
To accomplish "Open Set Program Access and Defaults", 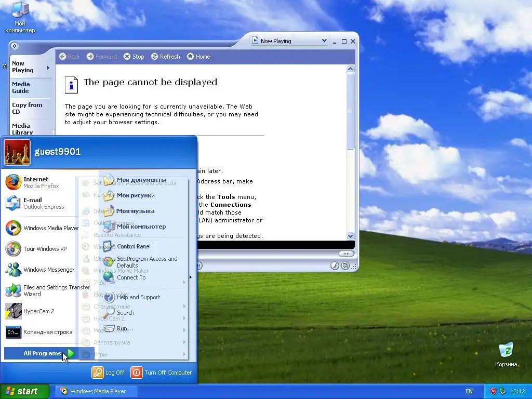I will coord(148,262).
